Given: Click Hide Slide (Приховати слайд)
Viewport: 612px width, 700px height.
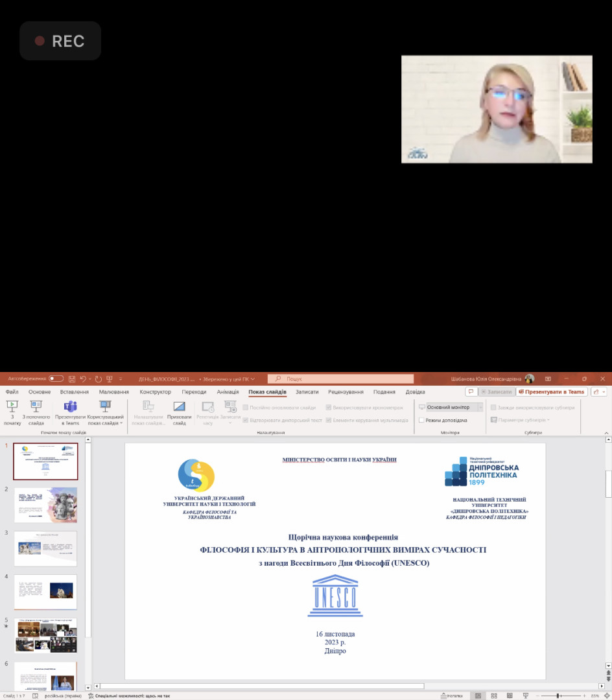Looking at the screenshot, I should coord(179,412).
